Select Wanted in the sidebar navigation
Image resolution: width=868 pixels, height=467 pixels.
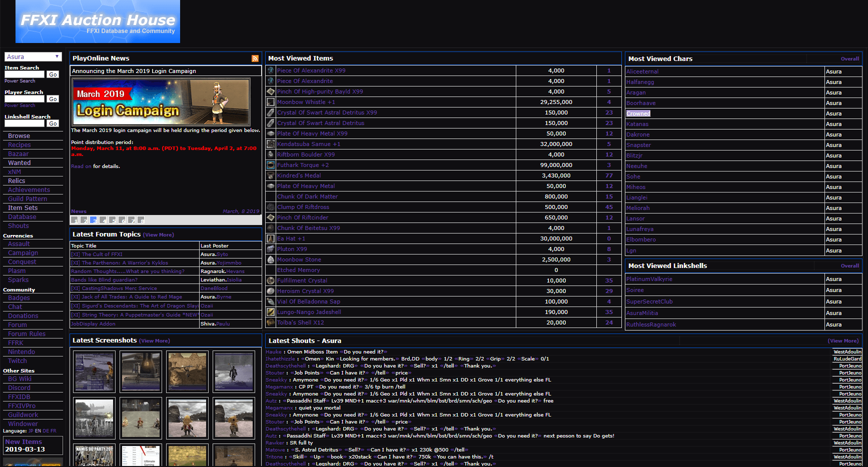[20, 162]
